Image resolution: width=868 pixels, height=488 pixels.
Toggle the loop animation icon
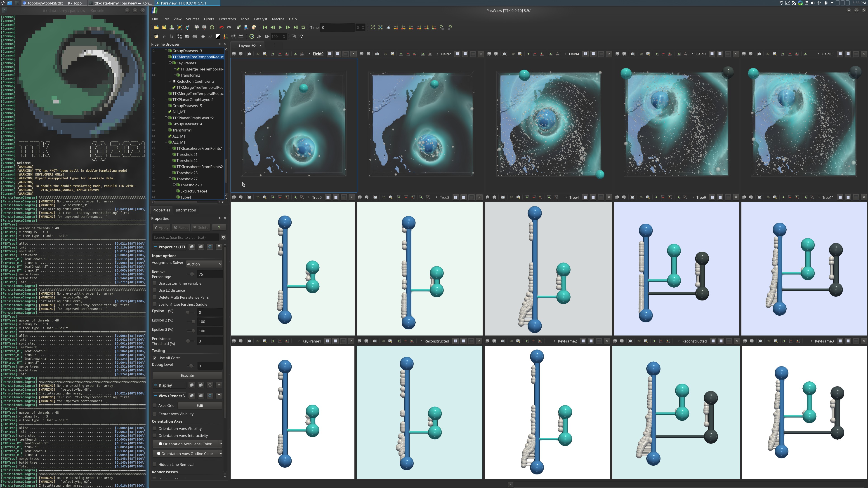click(303, 27)
